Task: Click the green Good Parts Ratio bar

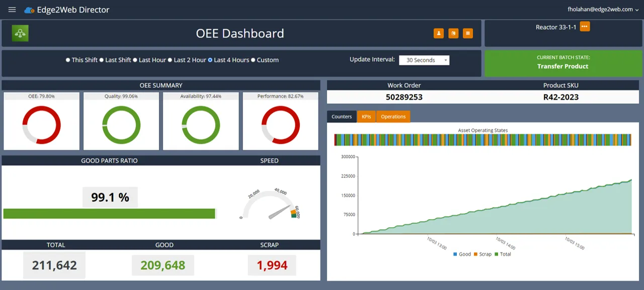Action: point(110,214)
